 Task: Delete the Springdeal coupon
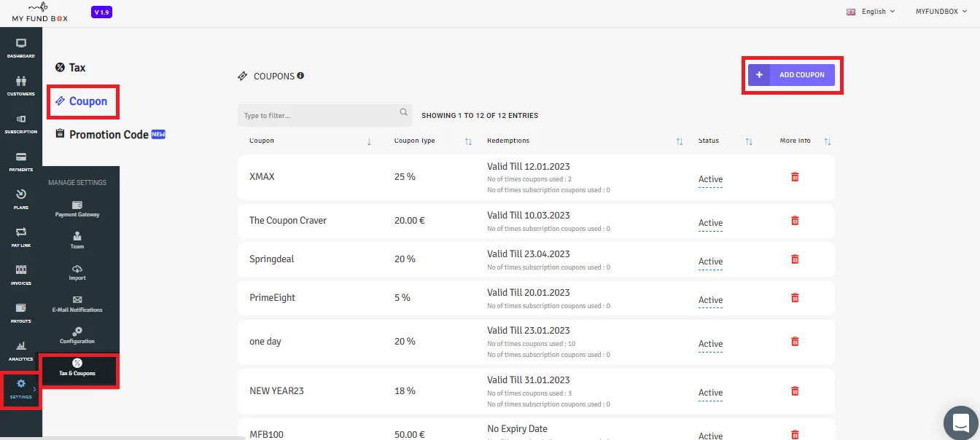coord(795,259)
